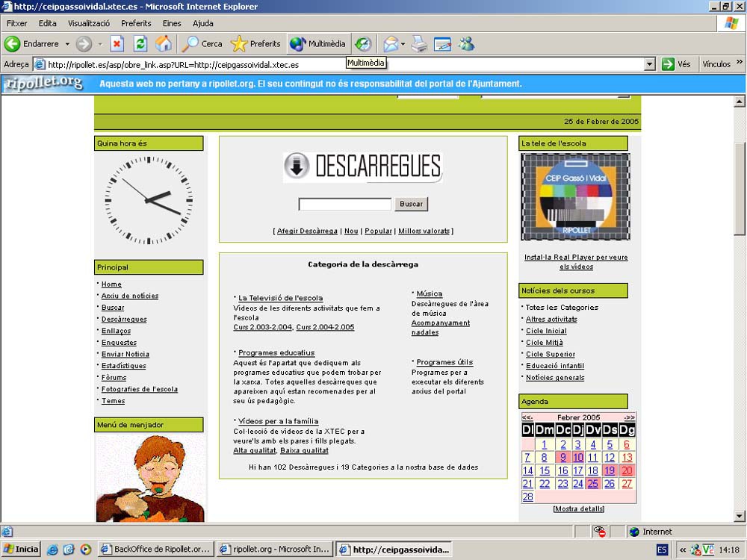The image size is (747, 560).
Task: Go to next month in Agenda calendar
Action: (629, 417)
